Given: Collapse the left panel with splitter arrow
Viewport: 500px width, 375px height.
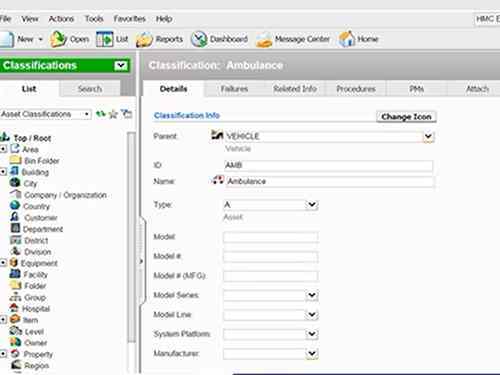Looking at the screenshot, I should click(141, 261).
